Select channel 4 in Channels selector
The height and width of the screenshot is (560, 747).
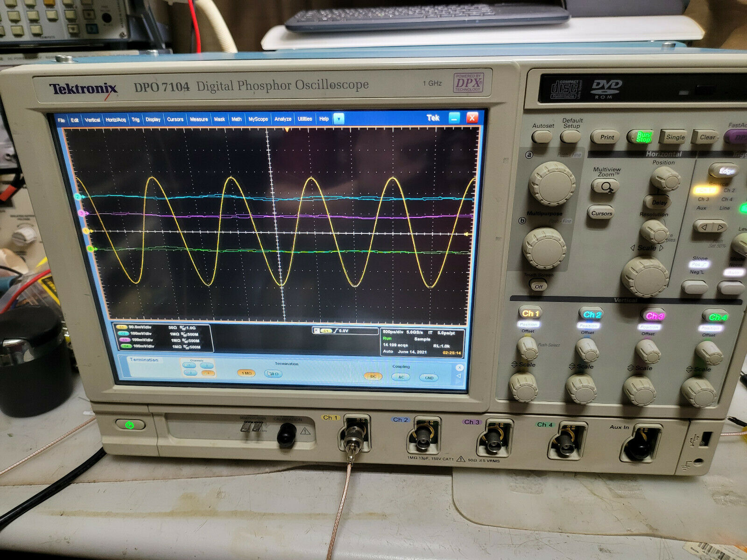click(x=208, y=373)
